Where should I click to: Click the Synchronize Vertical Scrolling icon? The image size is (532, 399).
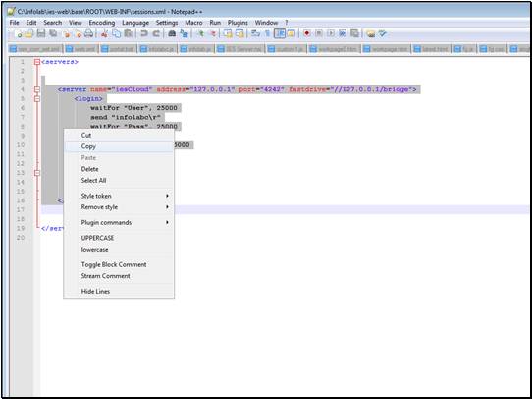click(228, 34)
